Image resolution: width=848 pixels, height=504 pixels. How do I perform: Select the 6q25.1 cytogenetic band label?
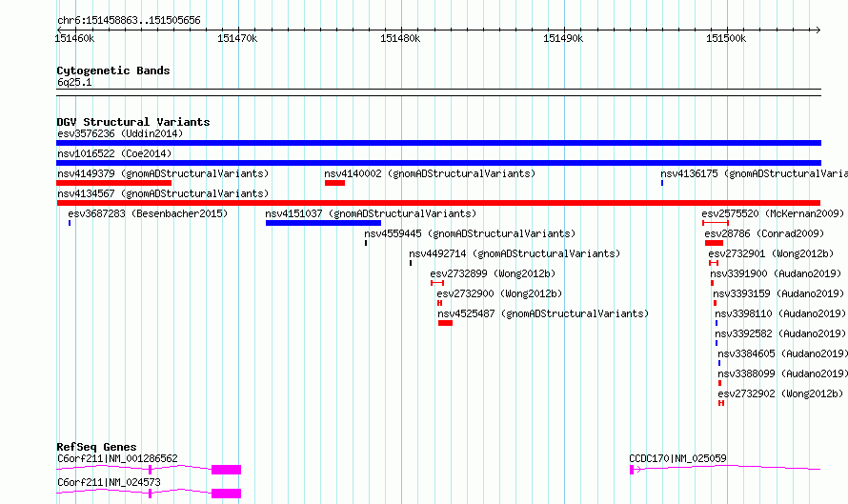74,82
